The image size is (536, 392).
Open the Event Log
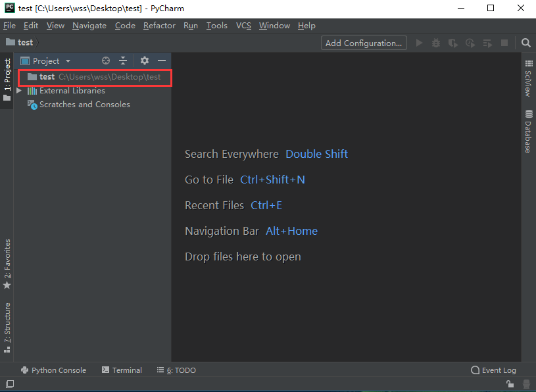tap(494, 370)
